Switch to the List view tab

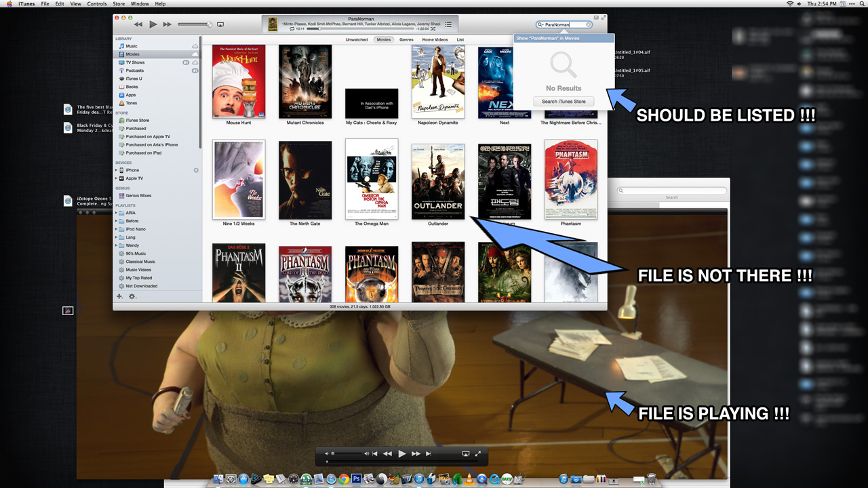(x=460, y=40)
